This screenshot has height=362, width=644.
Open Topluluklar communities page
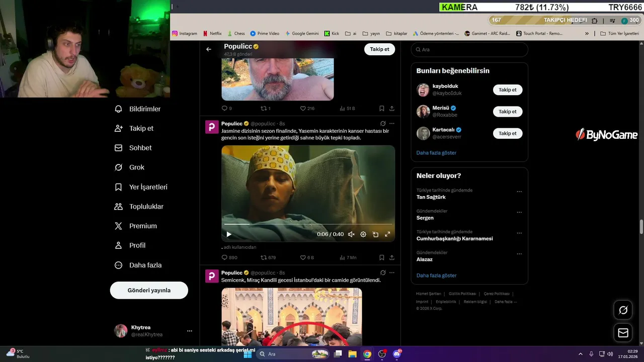click(x=139, y=207)
